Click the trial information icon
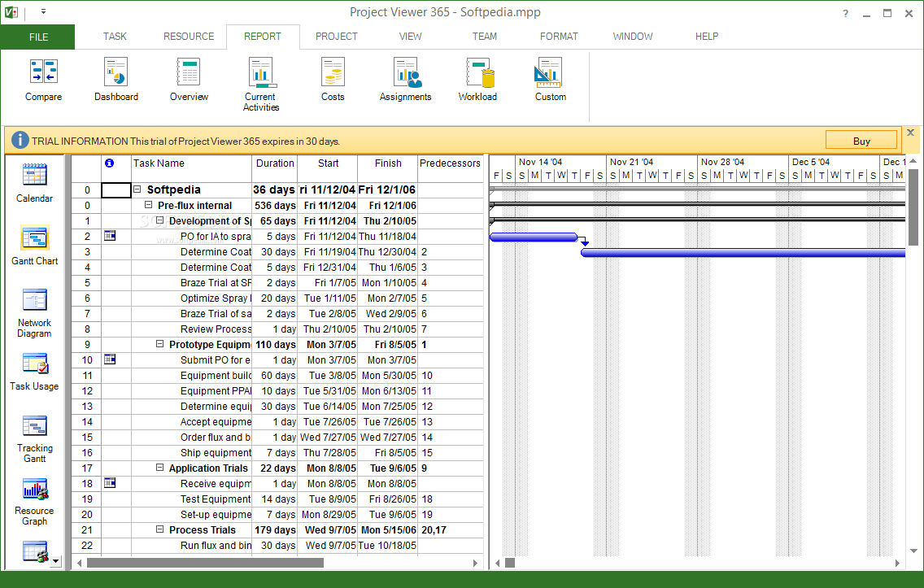This screenshot has height=588, width=924. pos(20,140)
